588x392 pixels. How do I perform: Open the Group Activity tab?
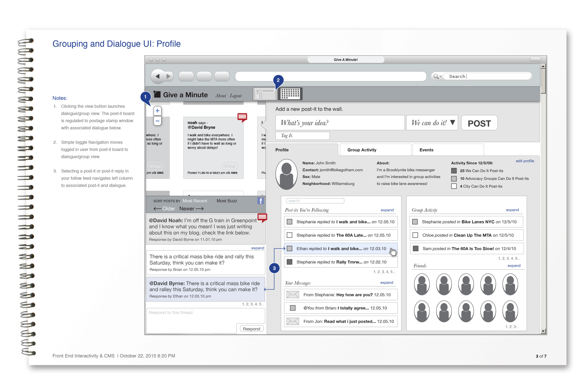click(375, 150)
